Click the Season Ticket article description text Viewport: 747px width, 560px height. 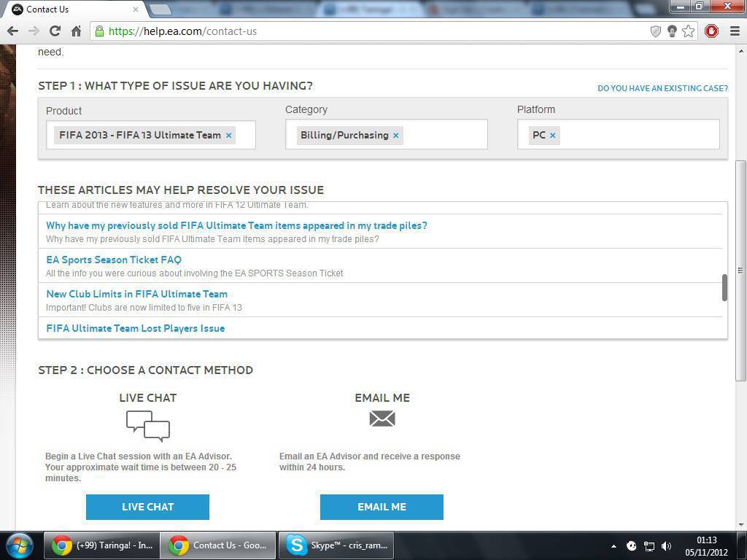click(x=194, y=273)
